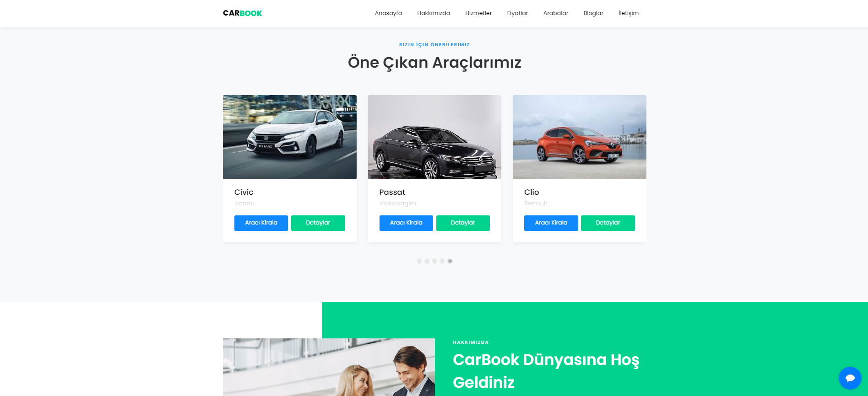Select the first carousel pagination dot
Image resolution: width=868 pixels, height=396 pixels.
click(419, 261)
